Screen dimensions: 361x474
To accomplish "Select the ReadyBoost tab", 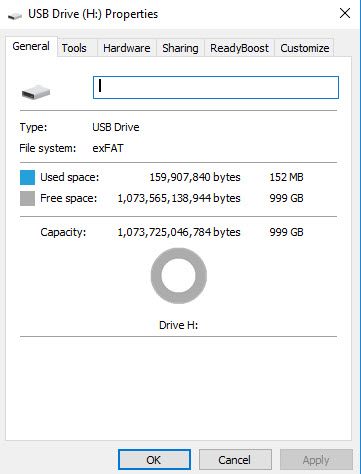I will click(239, 48).
